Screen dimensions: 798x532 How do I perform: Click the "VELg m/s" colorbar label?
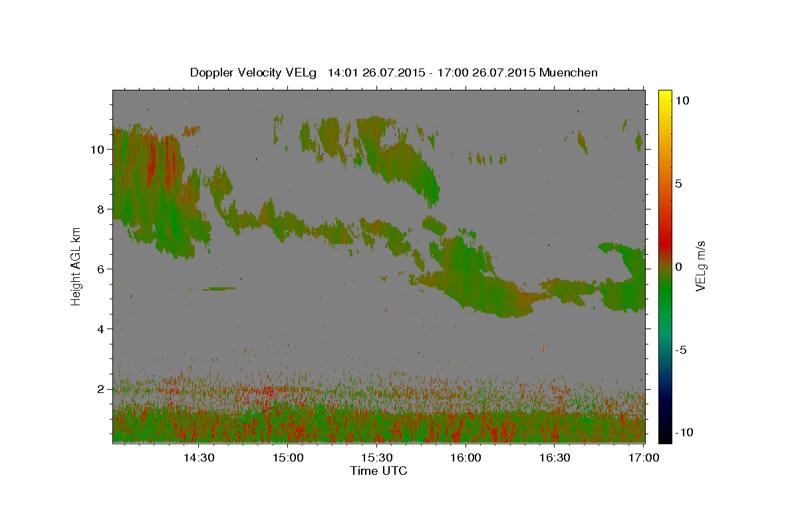point(700,266)
